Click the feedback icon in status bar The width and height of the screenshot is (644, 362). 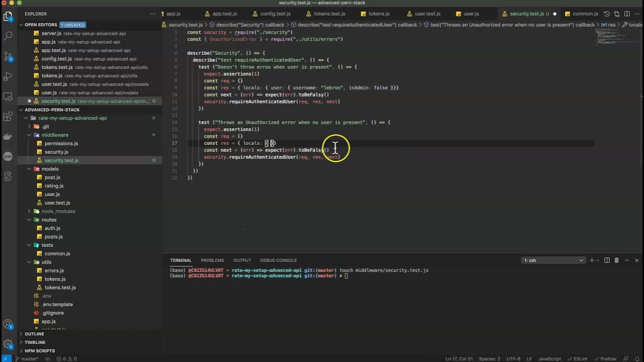click(626, 358)
